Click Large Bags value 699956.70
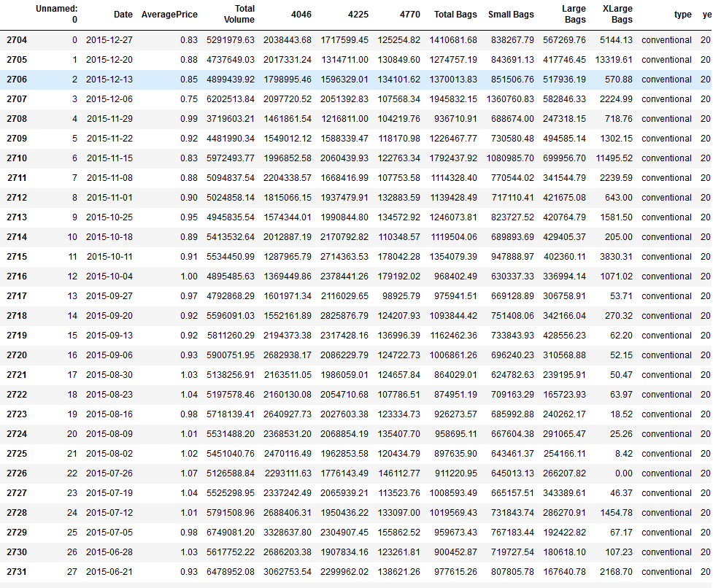Viewport: 713px width, 588px height. [x=564, y=158]
